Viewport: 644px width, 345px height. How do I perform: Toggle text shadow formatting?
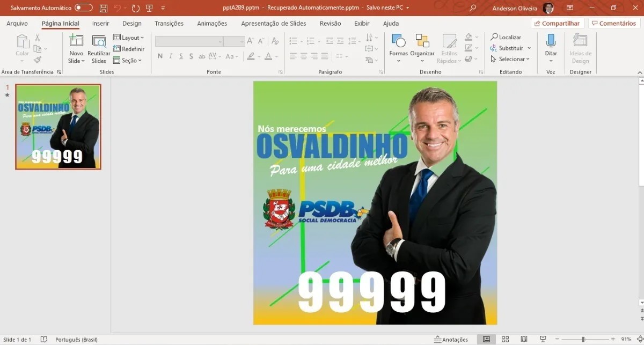pyautogui.click(x=192, y=56)
